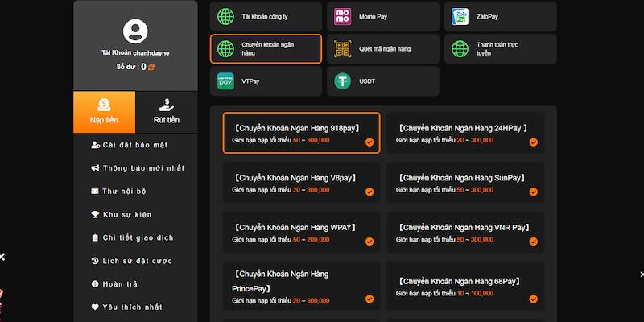The height and width of the screenshot is (322, 644).
Task: Choose Chuyển Khoản Ngân Hàng SunPay card
Action: (x=465, y=183)
